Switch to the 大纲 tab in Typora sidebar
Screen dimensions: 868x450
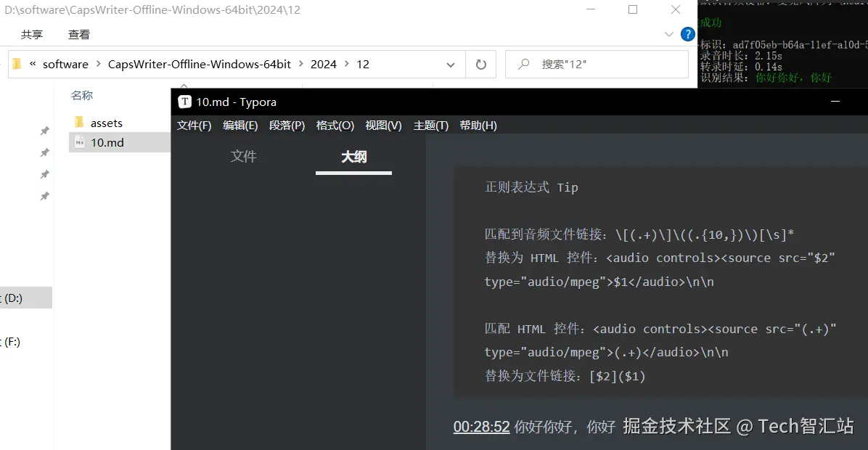tap(353, 157)
